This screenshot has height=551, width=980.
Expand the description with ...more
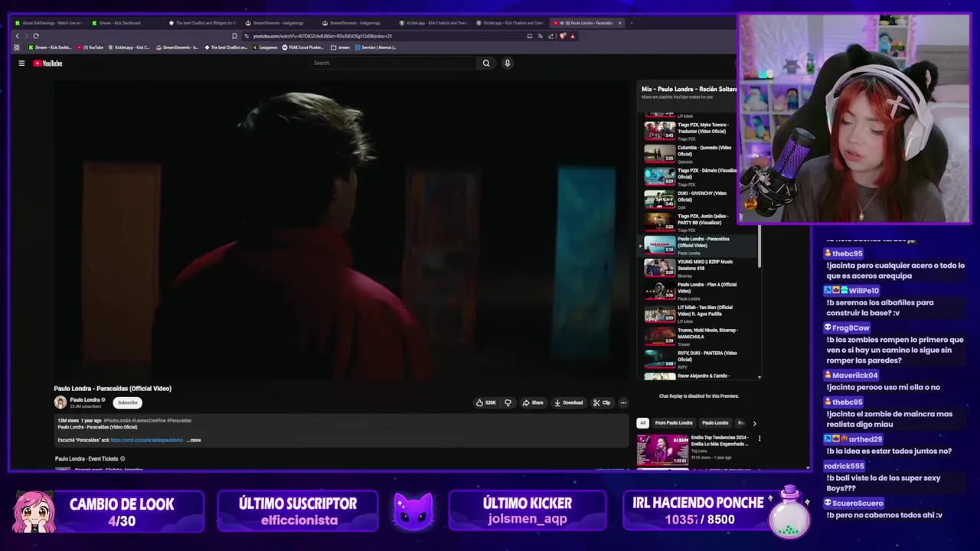pyautogui.click(x=194, y=440)
